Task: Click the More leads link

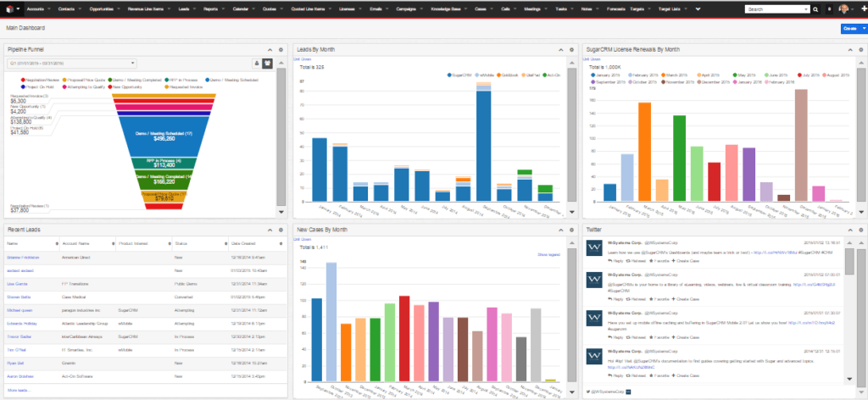Action: [x=18, y=389]
